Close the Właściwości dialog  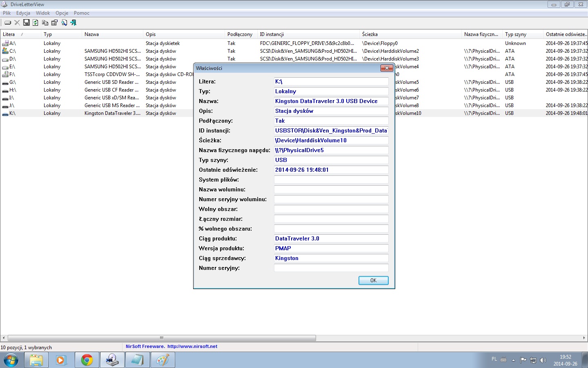click(386, 68)
